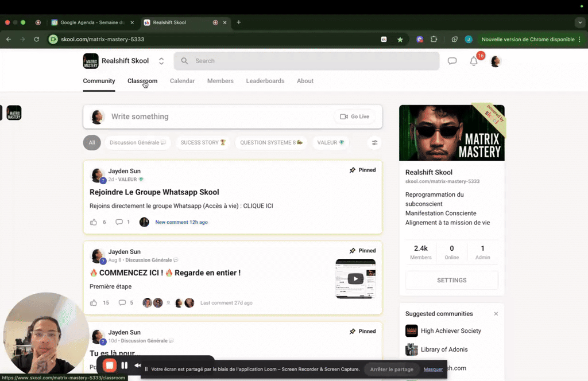This screenshot has height=381, width=588.
Task: Like the COMMENCEZ ICI post
Action: (x=94, y=303)
